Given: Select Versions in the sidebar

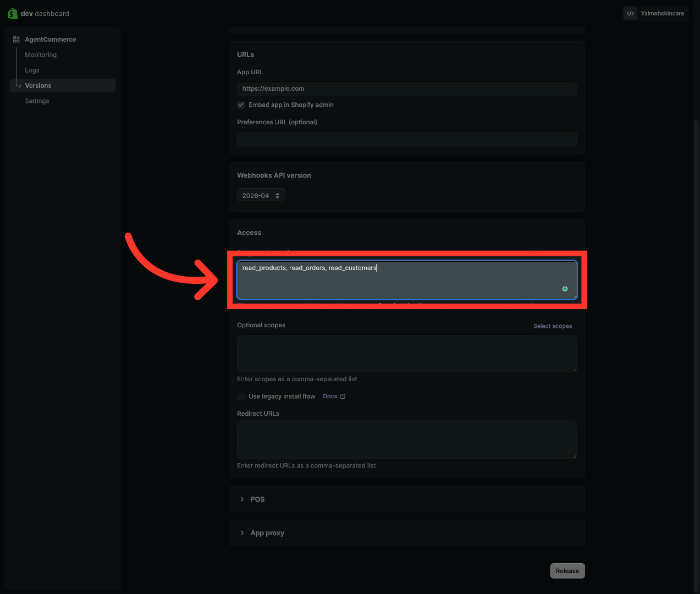Looking at the screenshot, I should (x=63, y=86).
